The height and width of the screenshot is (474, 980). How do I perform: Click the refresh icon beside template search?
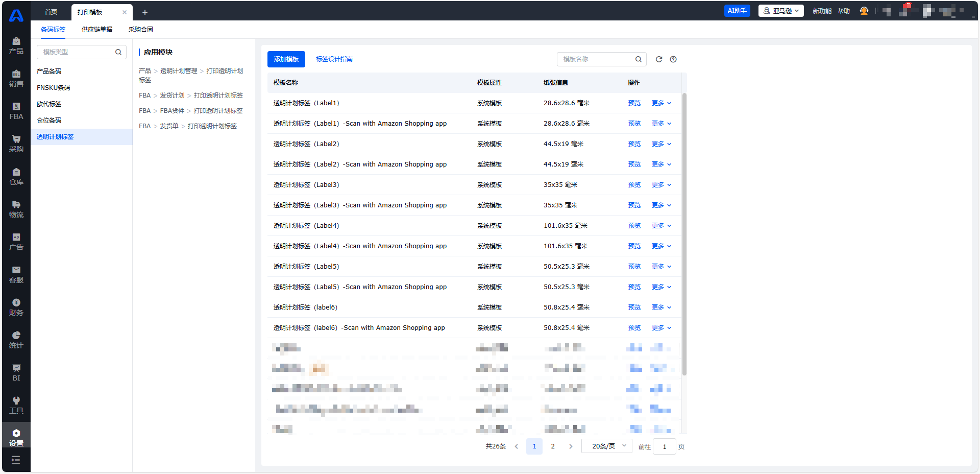[x=659, y=59]
